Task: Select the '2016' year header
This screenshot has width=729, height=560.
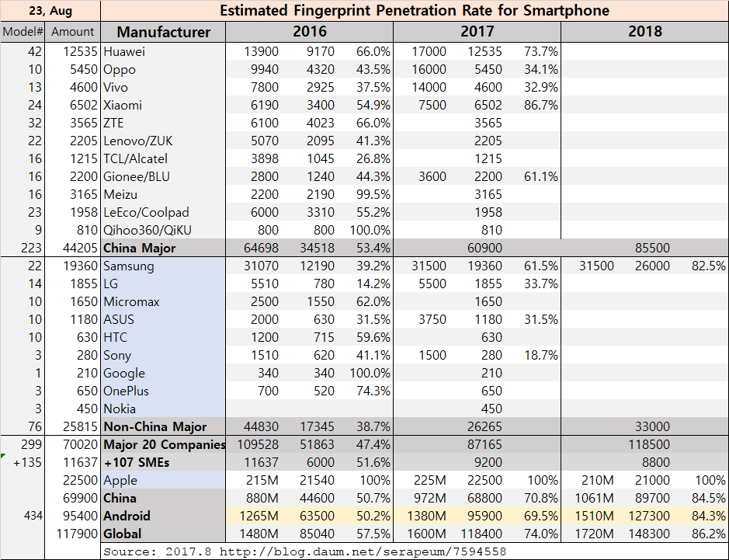Action: pos(310,32)
